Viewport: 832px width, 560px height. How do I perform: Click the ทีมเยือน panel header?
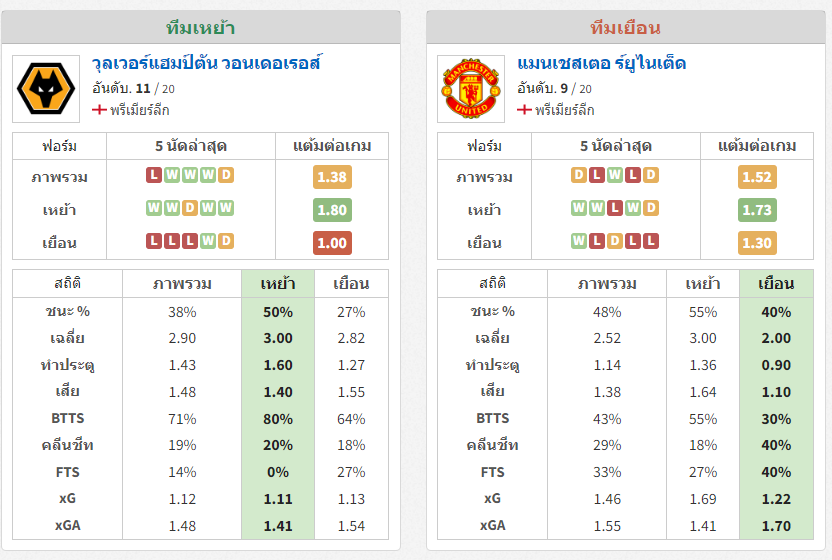coord(626,27)
